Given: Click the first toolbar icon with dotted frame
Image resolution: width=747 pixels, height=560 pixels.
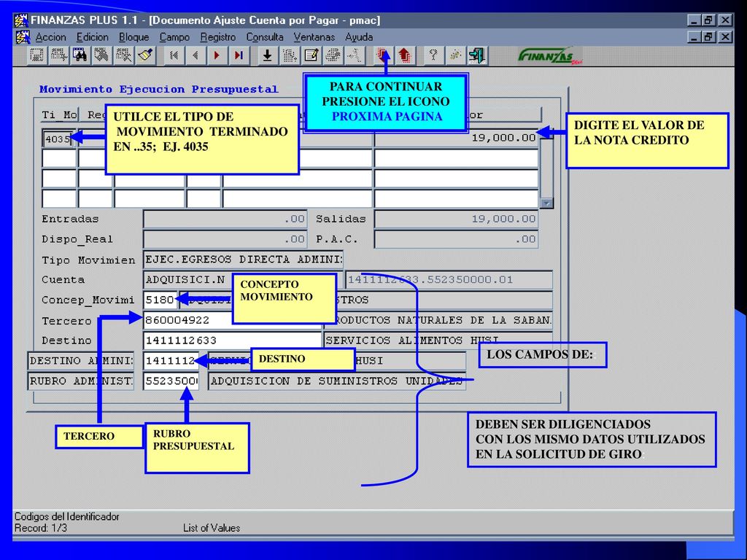Looking at the screenshot, I should pyautogui.click(x=36, y=55).
